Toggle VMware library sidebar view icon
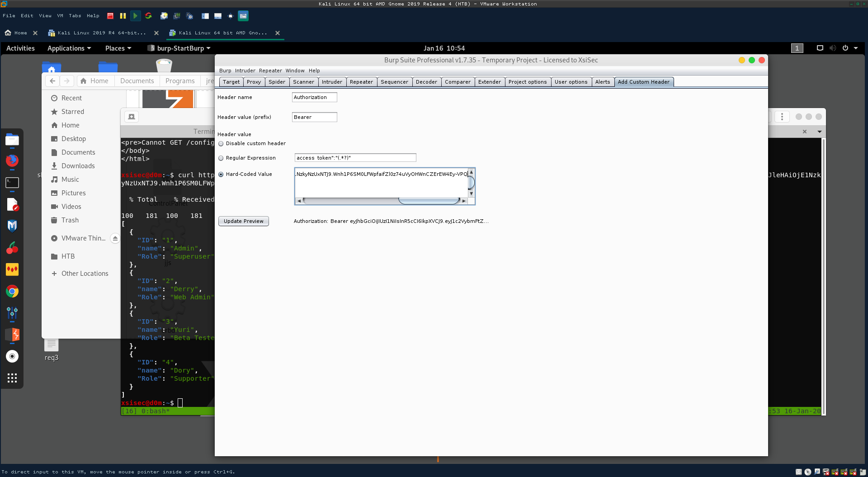 coord(205,16)
